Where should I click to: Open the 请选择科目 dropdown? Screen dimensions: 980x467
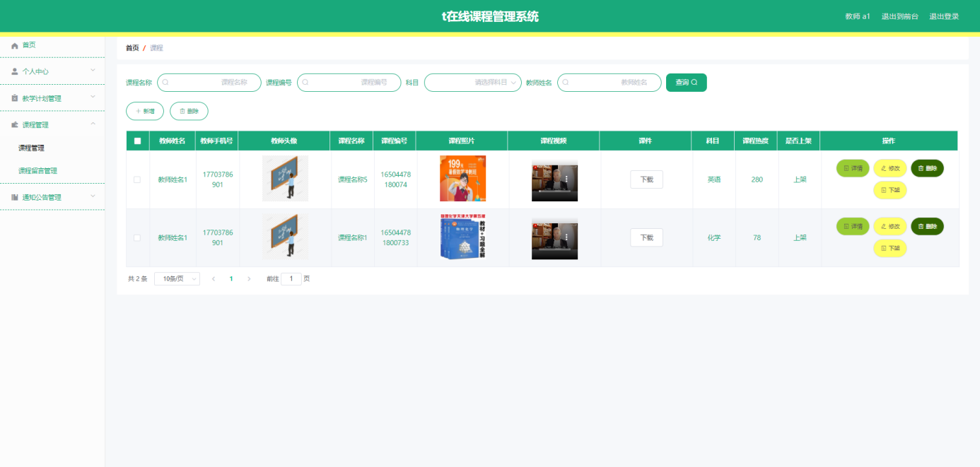[x=472, y=82]
